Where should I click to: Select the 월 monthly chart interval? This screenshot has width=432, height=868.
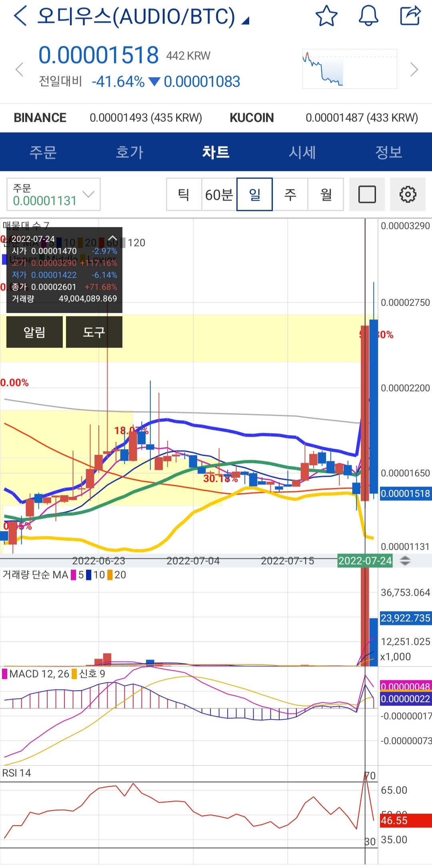coord(326,195)
